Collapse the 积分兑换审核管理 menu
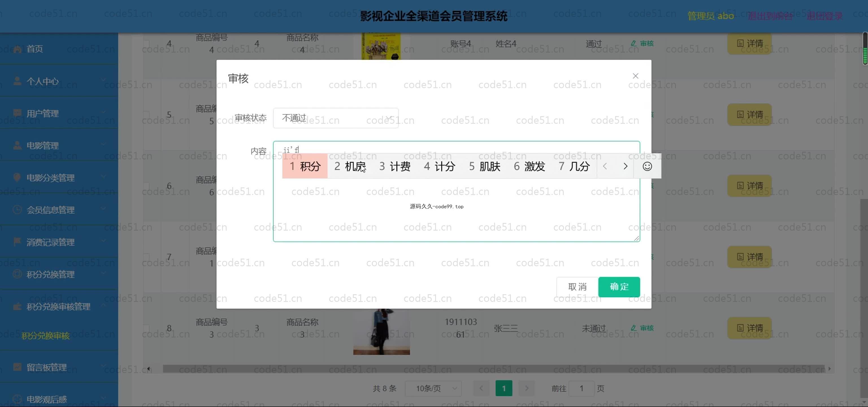 click(59, 306)
